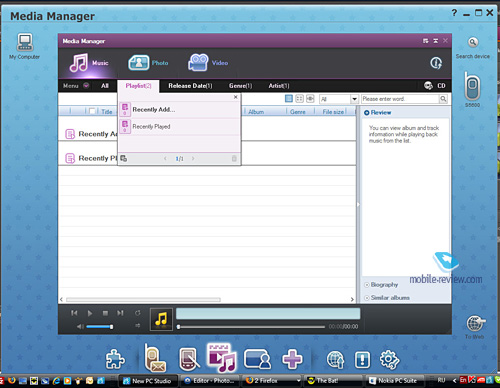The height and width of the screenshot is (388, 500).
Task: Click the information icon in Media Manager header
Action: (x=436, y=63)
